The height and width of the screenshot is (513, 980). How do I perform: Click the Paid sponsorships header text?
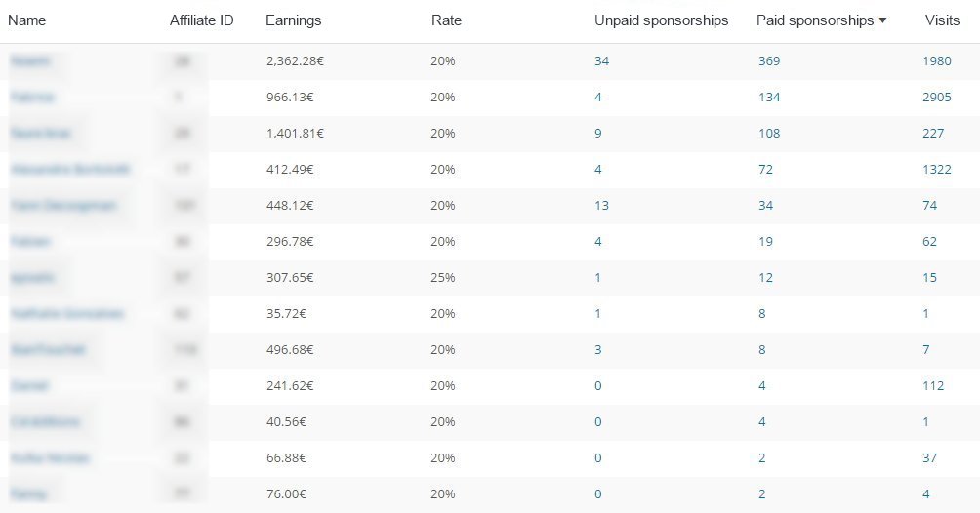point(814,20)
